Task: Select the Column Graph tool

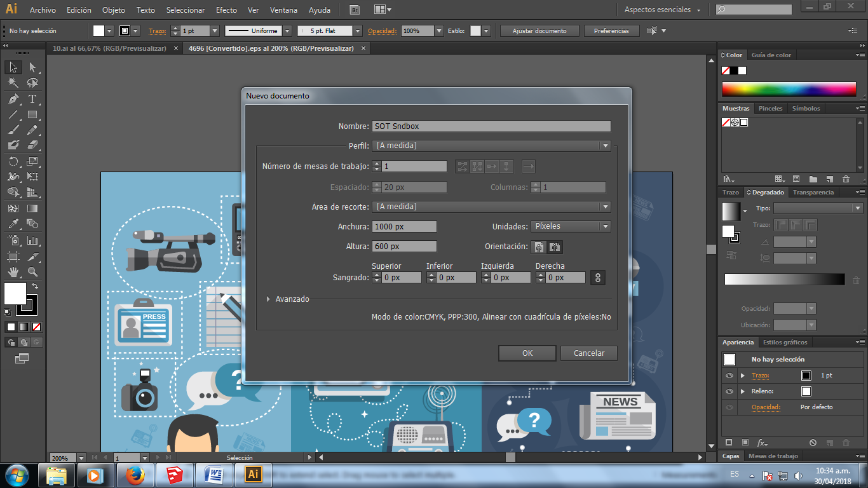Action: click(x=32, y=241)
